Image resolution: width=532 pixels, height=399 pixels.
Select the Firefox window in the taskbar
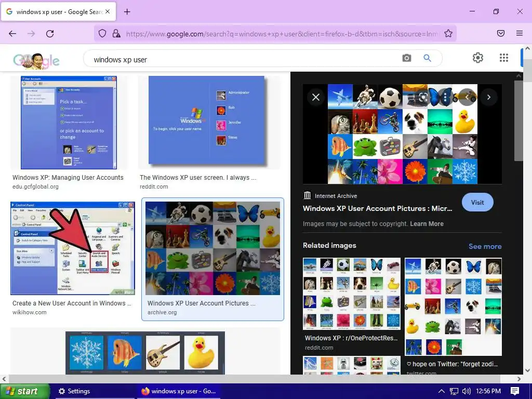tap(179, 391)
